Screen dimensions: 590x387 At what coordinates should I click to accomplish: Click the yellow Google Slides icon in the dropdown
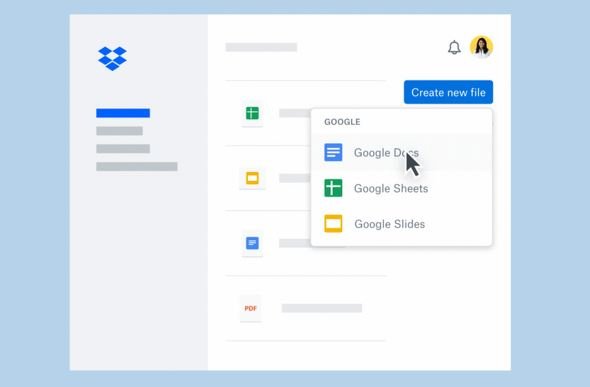click(333, 224)
